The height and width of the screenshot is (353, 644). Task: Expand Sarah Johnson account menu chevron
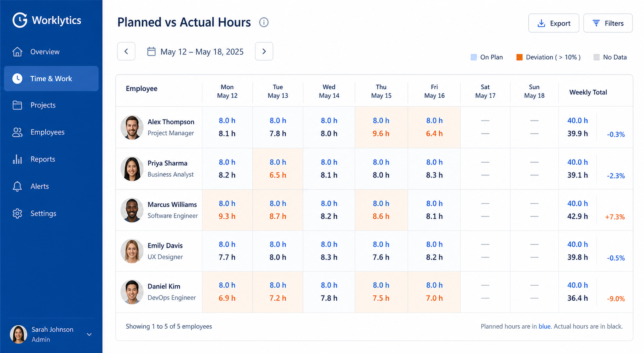point(89,334)
